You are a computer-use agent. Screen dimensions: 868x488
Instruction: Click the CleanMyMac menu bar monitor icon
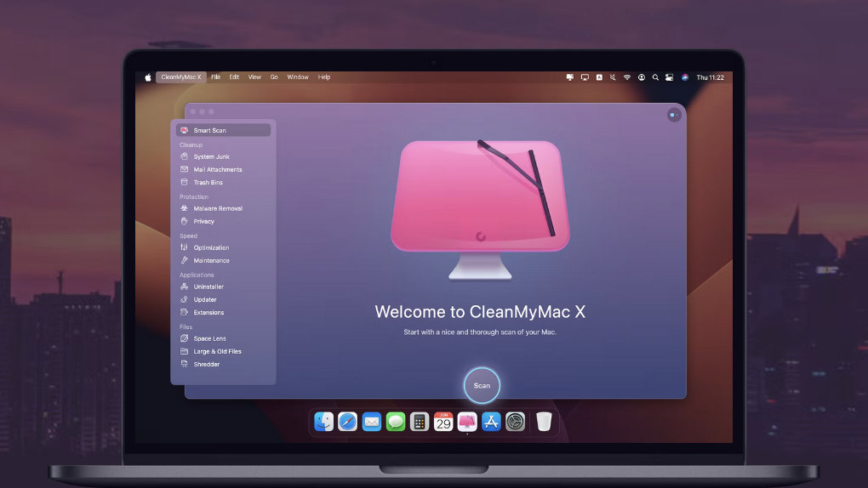(x=569, y=77)
